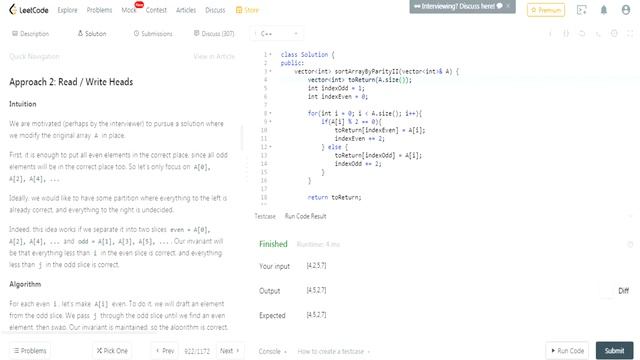Viewport: 640px width, 360px height.
Task: Open Explore in the navigation bar
Action: point(67,10)
